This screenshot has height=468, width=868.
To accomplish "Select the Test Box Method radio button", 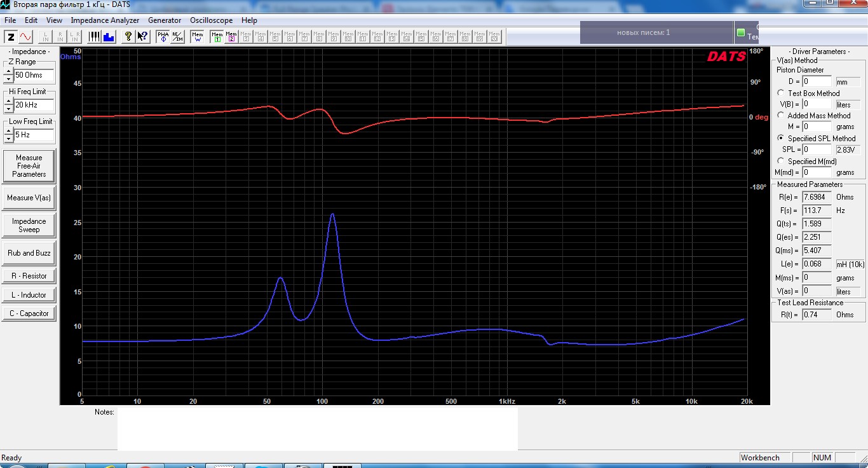I will [781, 93].
